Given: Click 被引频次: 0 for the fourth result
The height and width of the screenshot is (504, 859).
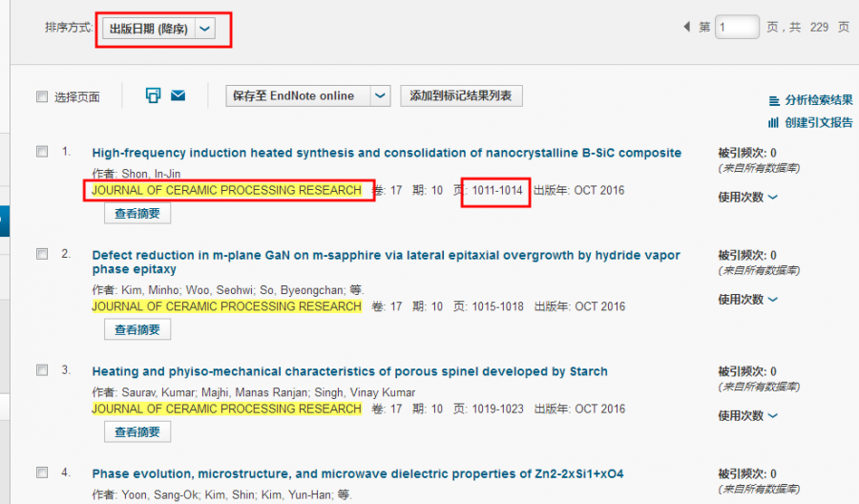Looking at the screenshot, I should tap(747, 473).
